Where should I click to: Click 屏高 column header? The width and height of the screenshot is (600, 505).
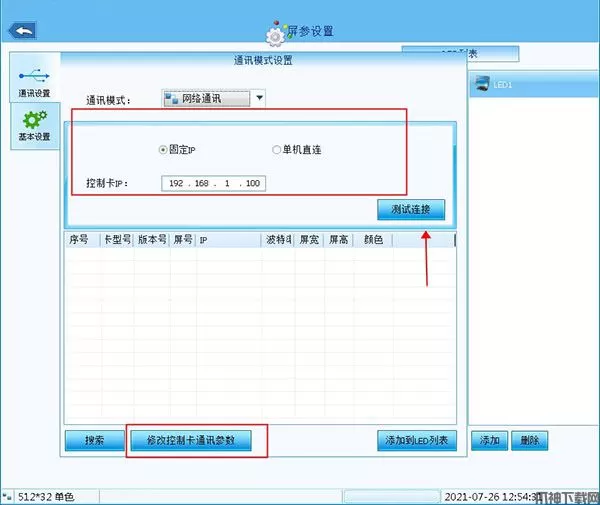click(339, 240)
